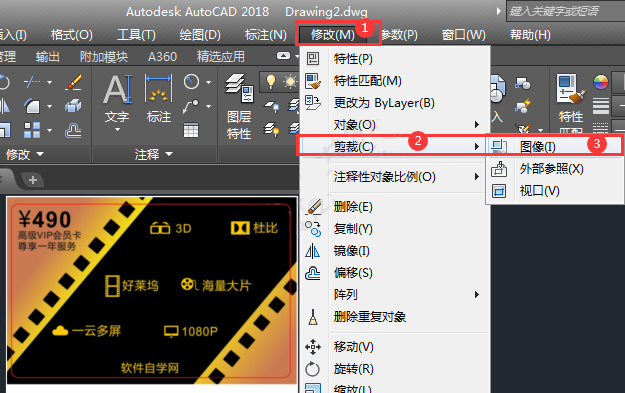Click the properties icon beside 特性(P)
The width and height of the screenshot is (625, 393).
coord(313,59)
